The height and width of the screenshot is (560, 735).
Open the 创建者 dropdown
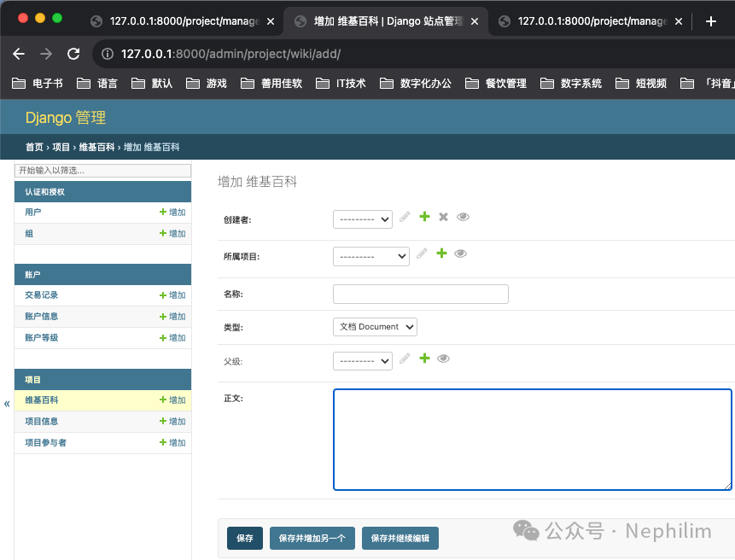(x=362, y=219)
